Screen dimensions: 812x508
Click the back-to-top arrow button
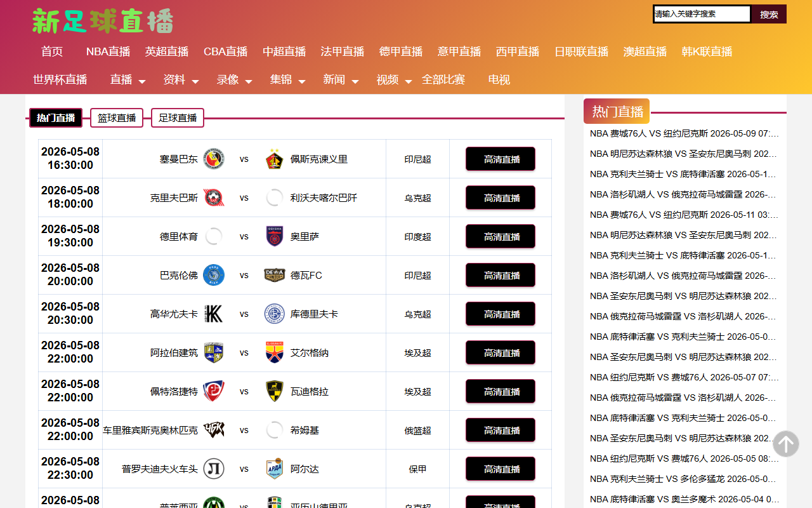coord(786,444)
